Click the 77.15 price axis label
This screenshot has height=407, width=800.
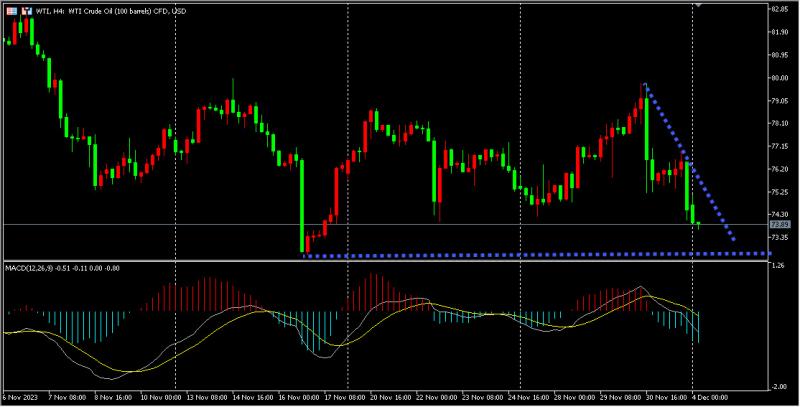(x=780, y=146)
